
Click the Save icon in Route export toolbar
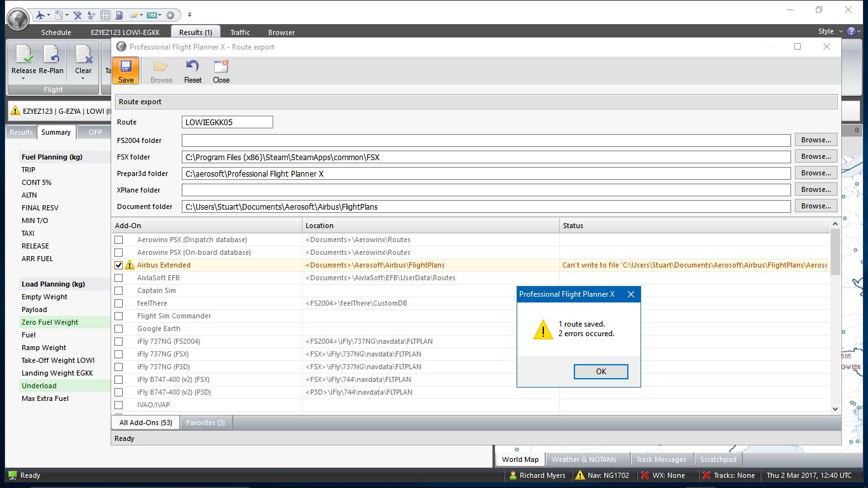pos(125,70)
